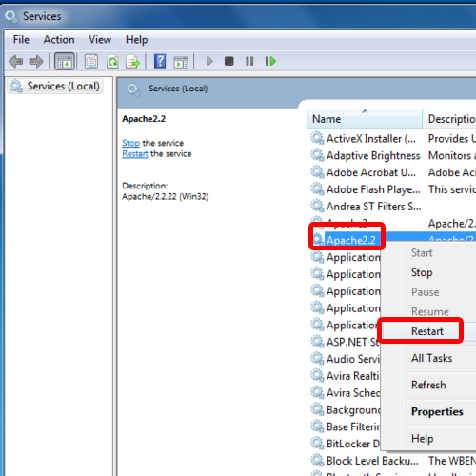Click the Stop the service link
This screenshot has height=476, width=476.
click(130, 143)
